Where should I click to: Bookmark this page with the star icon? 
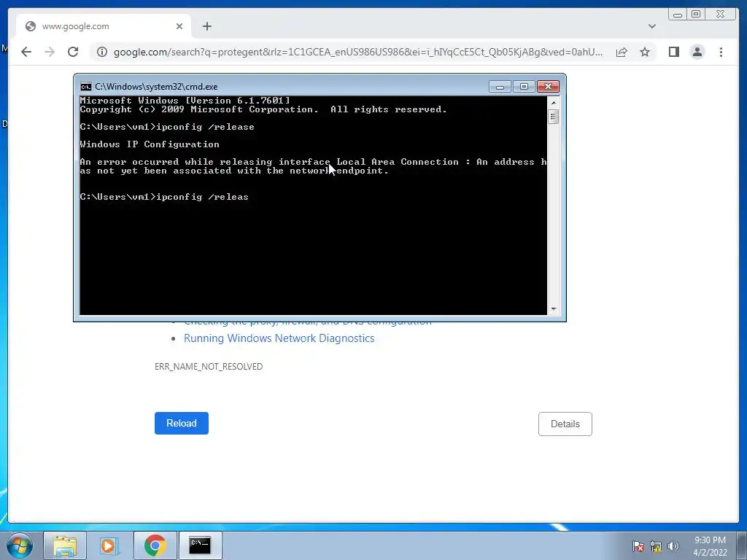point(645,52)
